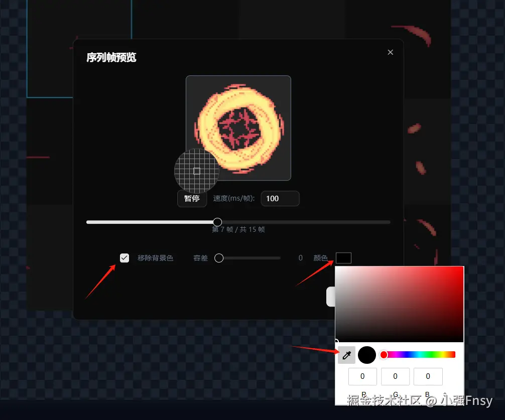Click the G value input box
Image resolution: width=505 pixels, height=420 pixels.
[x=395, y=376]
